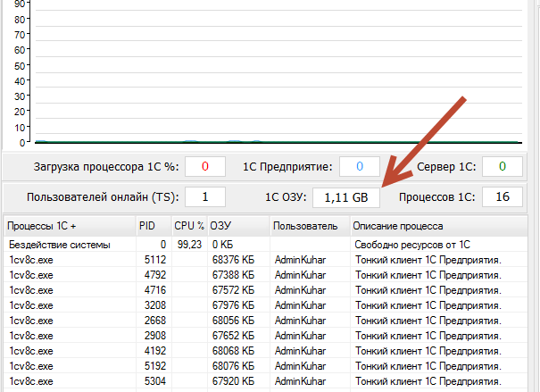Select the last visible process, PID 5304
The image size is (540, 392).
(x=32, y=380)
